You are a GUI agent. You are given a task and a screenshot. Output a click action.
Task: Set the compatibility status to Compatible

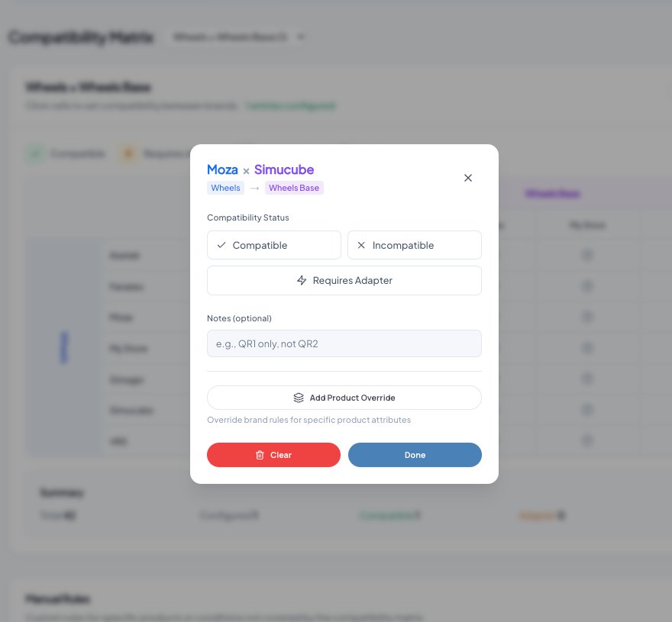[x=273, y=245]
